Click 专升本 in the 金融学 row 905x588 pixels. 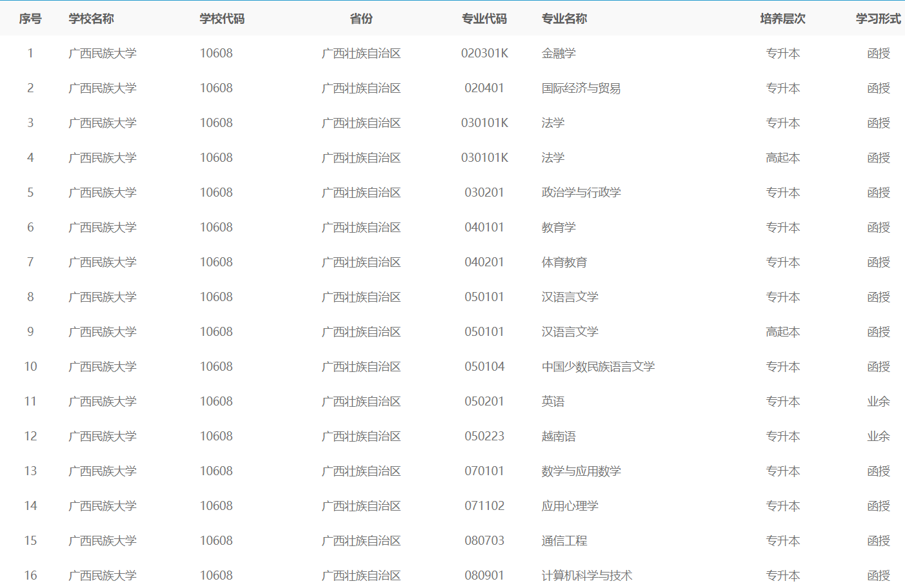(x=783, y=54)
